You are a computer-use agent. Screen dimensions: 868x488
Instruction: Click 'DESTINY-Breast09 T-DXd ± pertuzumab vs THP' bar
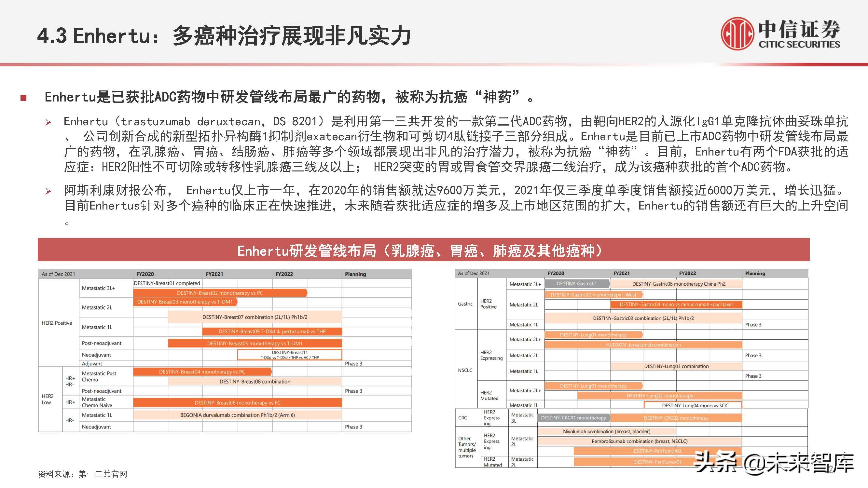pyautogui.click(x=272, y=332)
